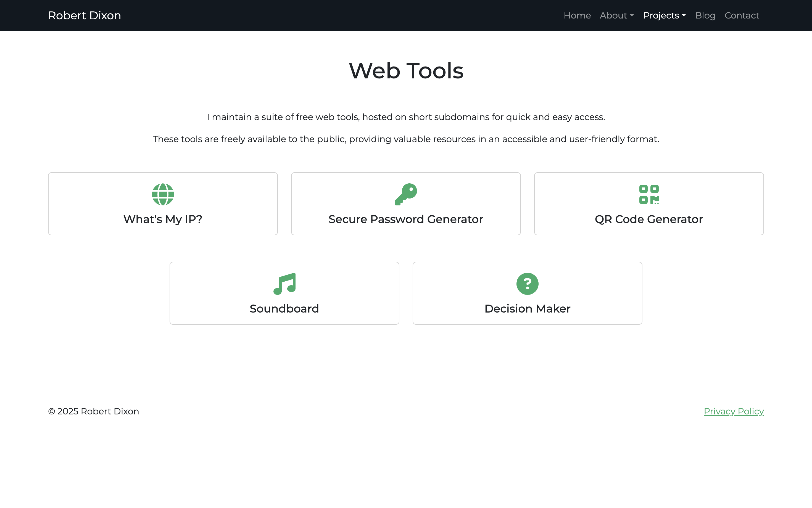Open the Blog nav item

tap(705, 15)
